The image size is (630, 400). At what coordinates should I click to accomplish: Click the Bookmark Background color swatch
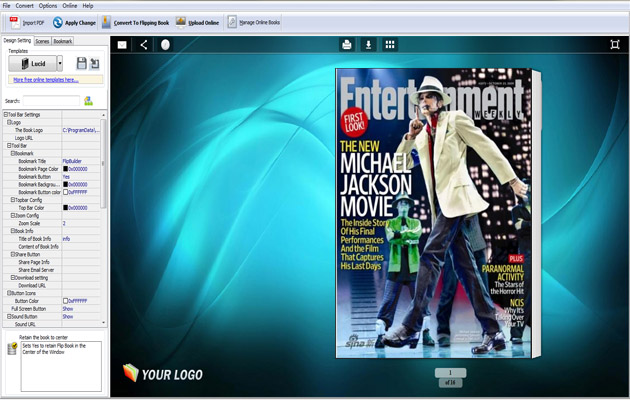click(65, 184)
